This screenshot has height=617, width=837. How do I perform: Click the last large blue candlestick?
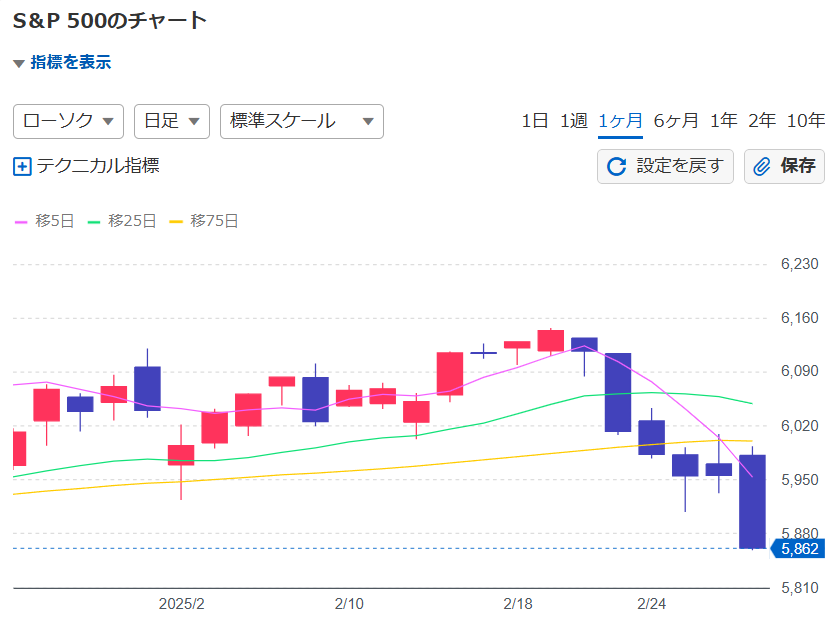click(752, 501)
